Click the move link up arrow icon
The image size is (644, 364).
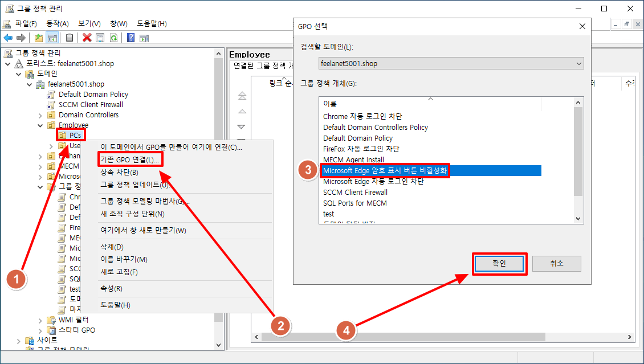[242, 111]
